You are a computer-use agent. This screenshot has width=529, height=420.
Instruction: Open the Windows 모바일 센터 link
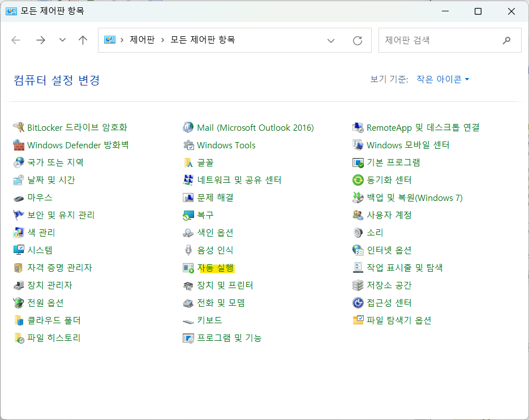click(408, 145)
